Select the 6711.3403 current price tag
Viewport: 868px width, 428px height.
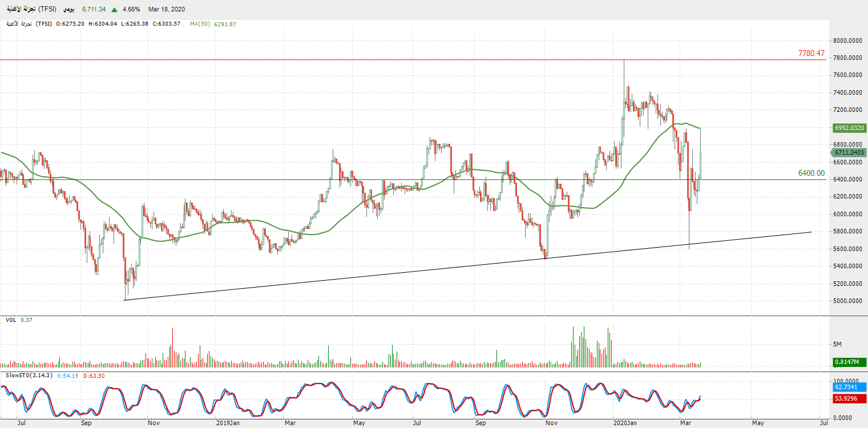[x=849, y=152]
